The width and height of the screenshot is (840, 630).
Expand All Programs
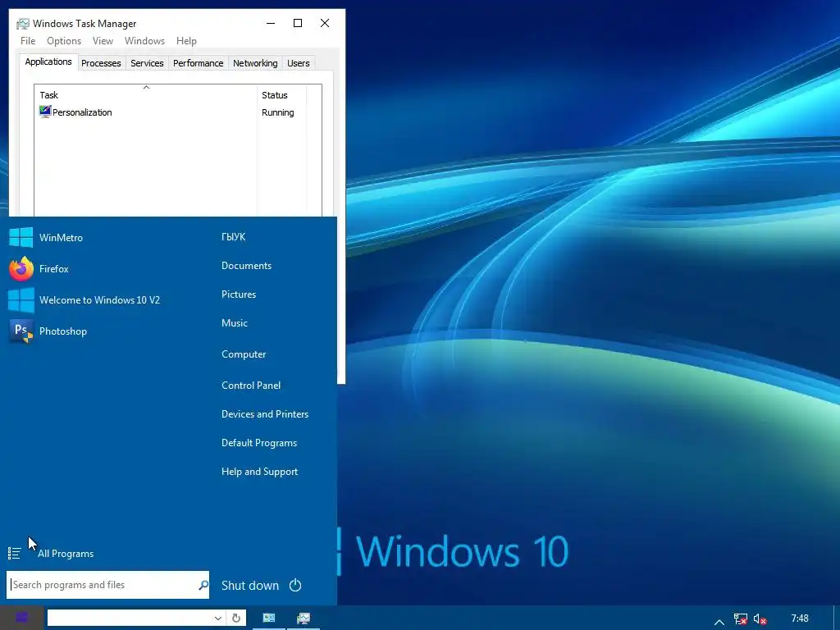66,554
